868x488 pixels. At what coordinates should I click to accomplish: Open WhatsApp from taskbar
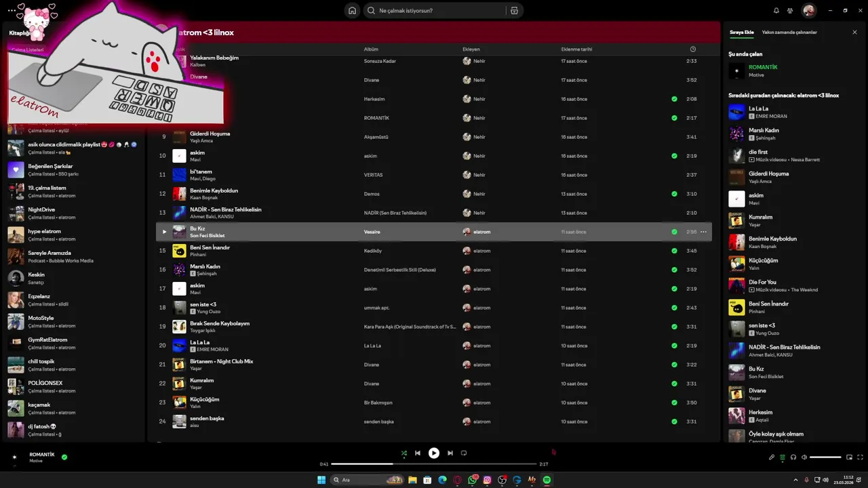[473, 480]
